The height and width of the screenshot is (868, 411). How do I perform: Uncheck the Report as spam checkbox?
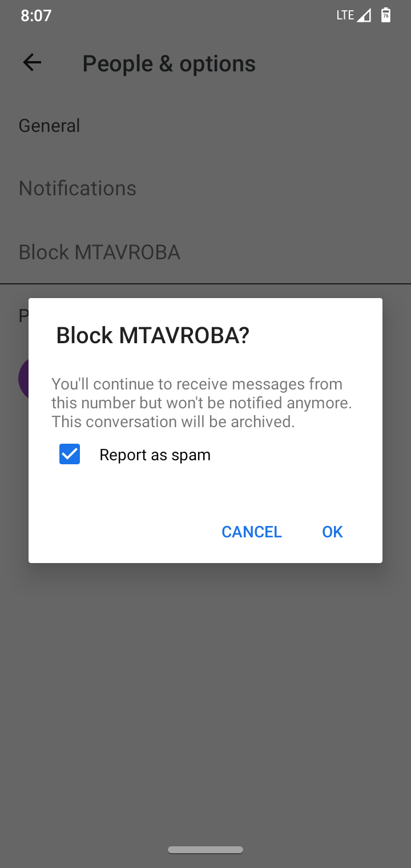point(70,455)
